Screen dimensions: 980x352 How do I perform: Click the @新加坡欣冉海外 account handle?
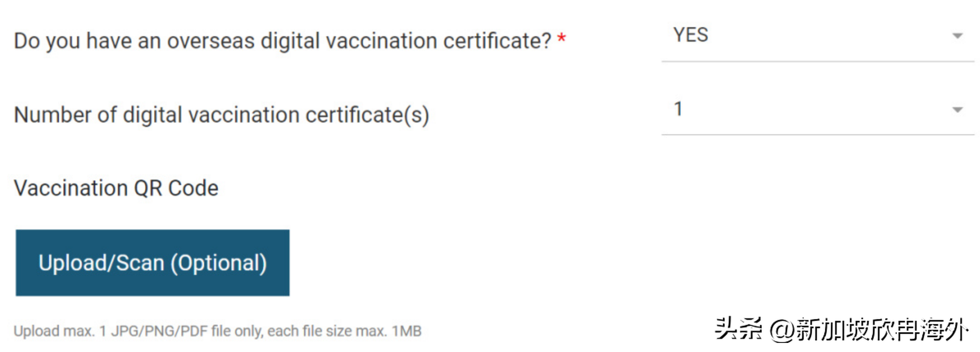pyautogui.click(x=869, y=329)
